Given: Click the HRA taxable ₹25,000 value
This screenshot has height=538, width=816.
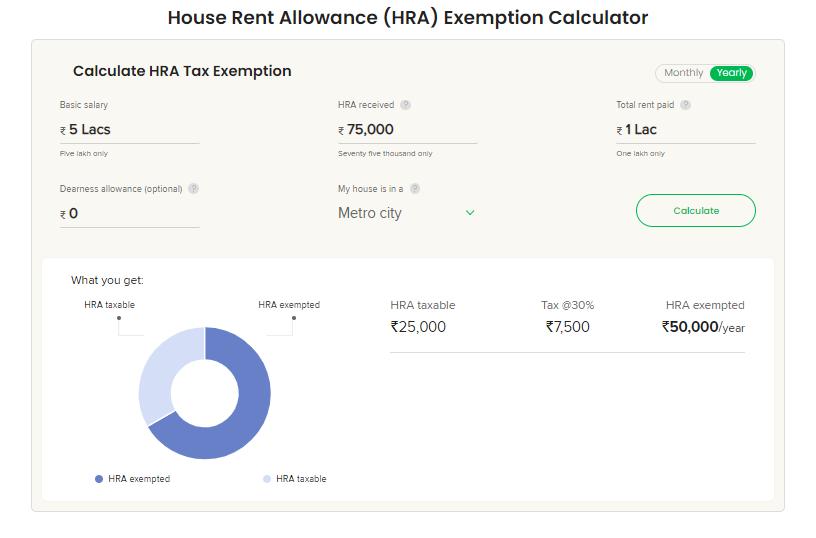Looking at the screenshot, I should coord(418,327).
